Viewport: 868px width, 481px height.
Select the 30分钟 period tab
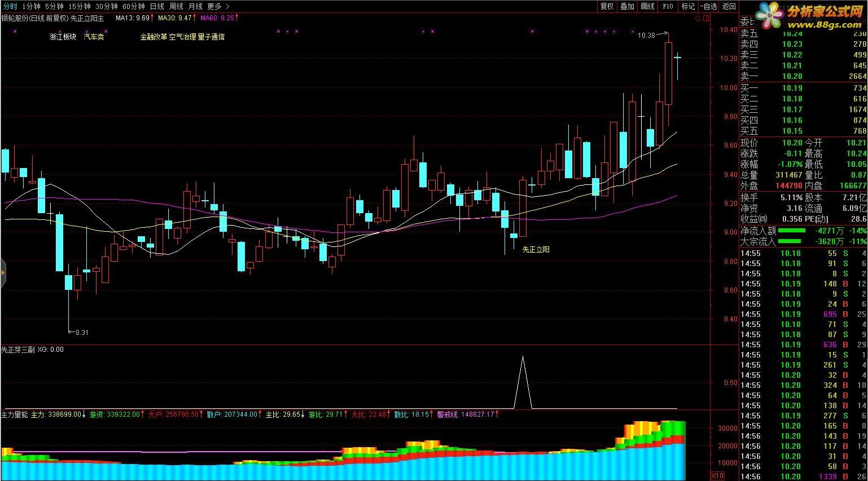(107, 6)
